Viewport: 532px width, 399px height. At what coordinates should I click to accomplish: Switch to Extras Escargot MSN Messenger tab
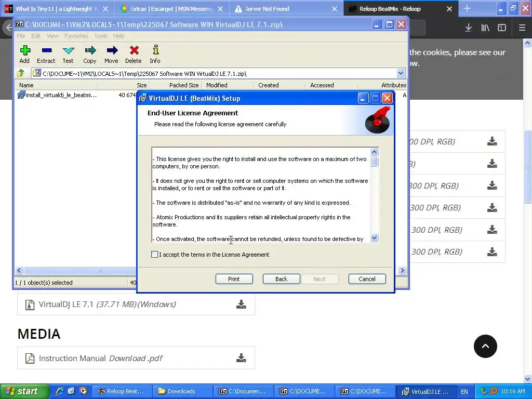[x=171, y=9]
